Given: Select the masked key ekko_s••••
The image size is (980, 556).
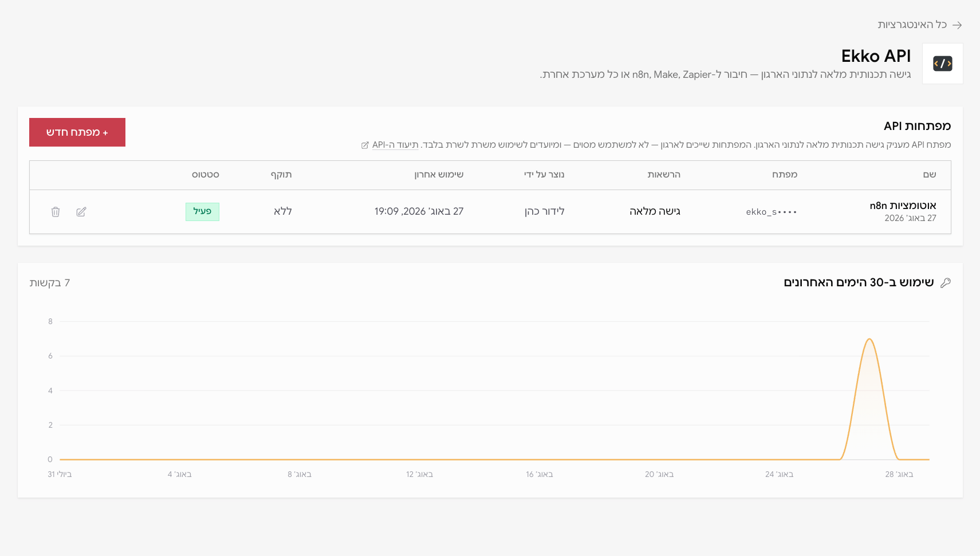Looking at the screenshot, I should point(772,212).
